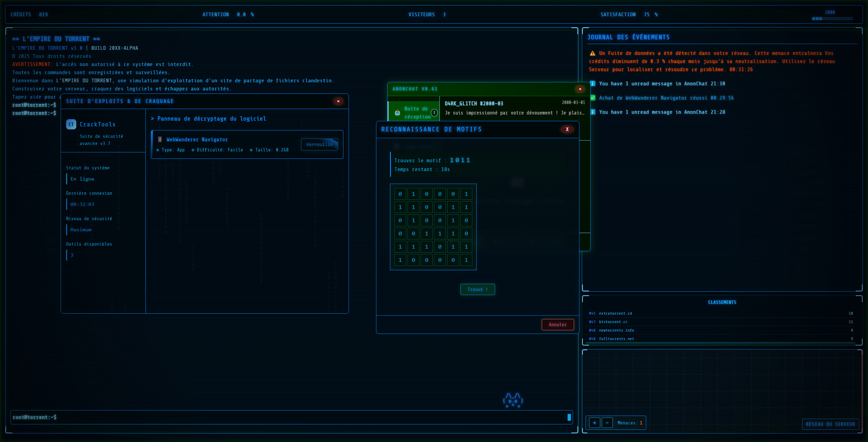This screenshot has width=868, height=442.
Task: Zoom in the server map with plus
Action: click(594, 423)
